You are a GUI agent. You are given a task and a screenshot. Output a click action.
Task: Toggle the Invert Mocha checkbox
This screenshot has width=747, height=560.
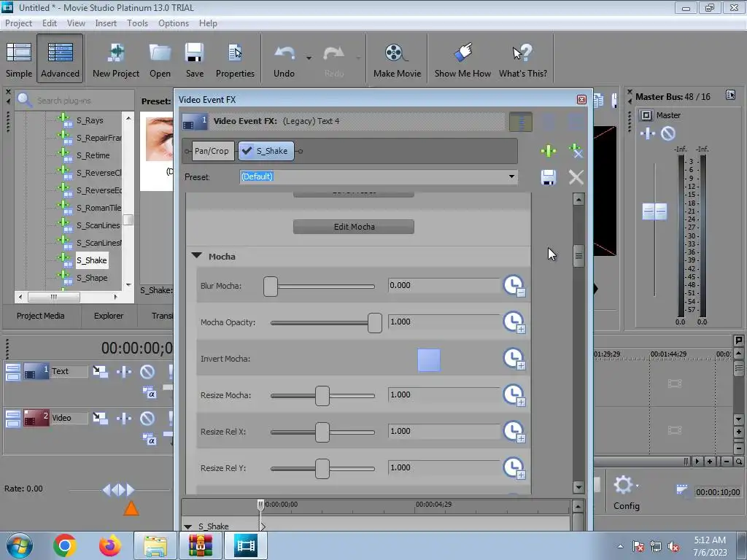429,360
